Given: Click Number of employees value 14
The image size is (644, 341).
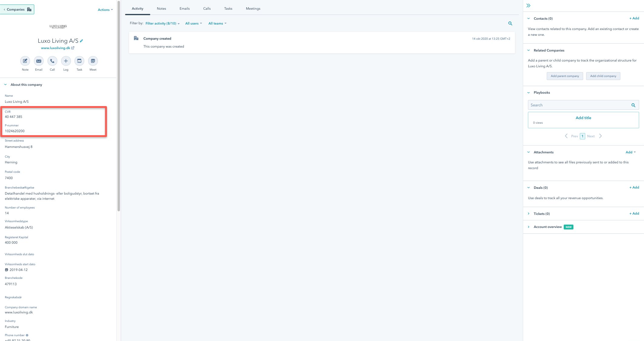Looking at the screenshot, I should (7, 213).
